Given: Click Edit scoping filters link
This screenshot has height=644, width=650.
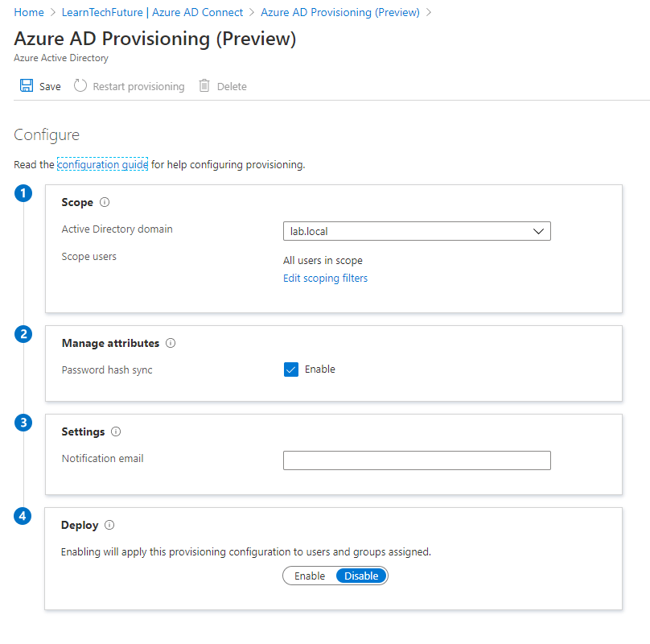Looking at the screenshot, I should (325, 278).
